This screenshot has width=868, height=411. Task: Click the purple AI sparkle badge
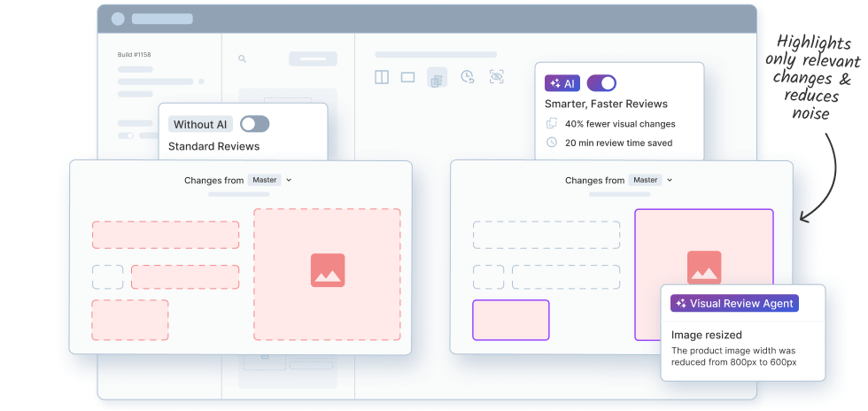(x=562, y=83)
